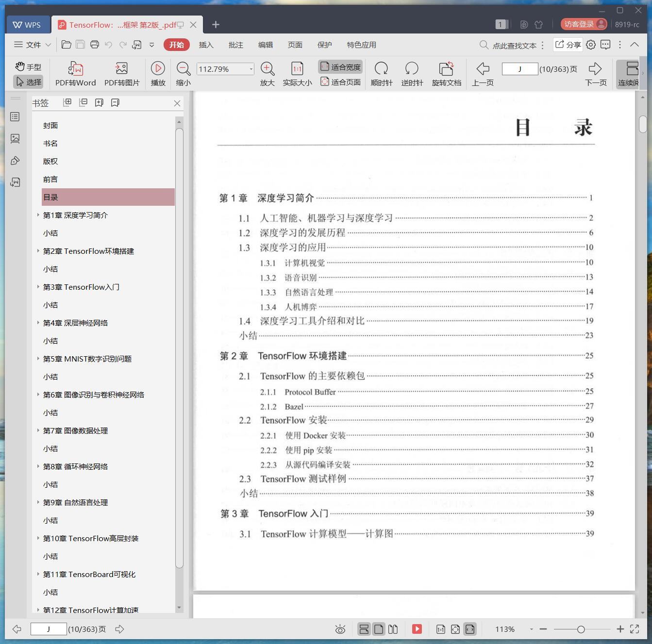Open the skin shirt icon in the title bar
The image size is (652, 644).
tap(538, 24)
